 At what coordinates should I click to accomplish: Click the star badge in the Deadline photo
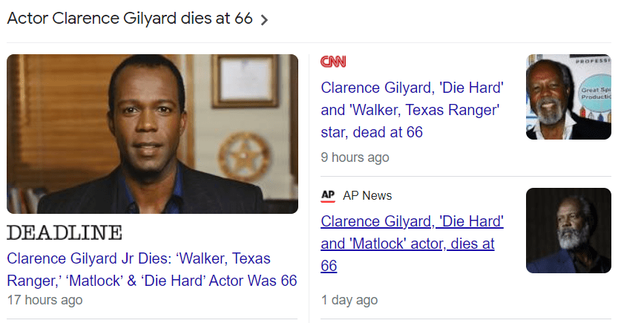[244, 157]
